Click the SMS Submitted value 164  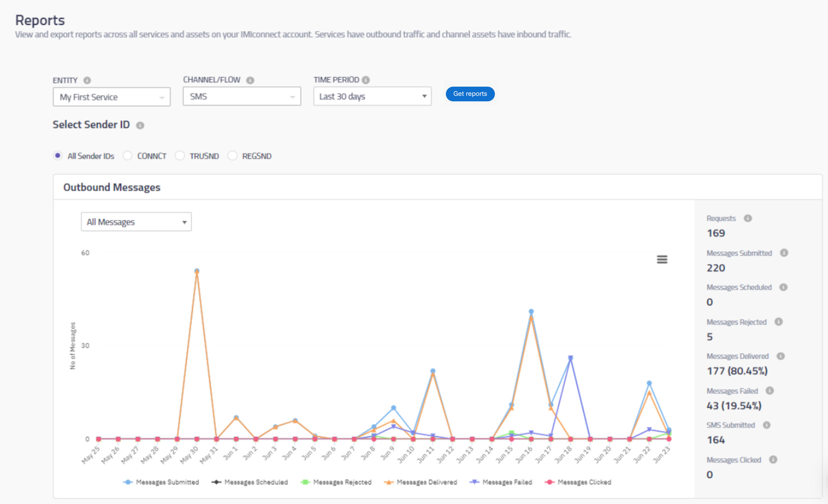[716, 440]
